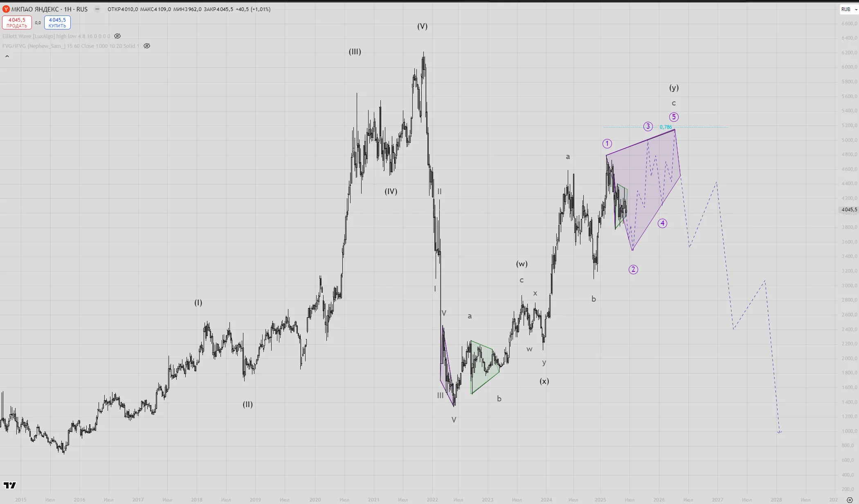859x504 pixels.
Task: Select the circled wave 4 label
Action: pyautogui.click(x=662, y=223)
